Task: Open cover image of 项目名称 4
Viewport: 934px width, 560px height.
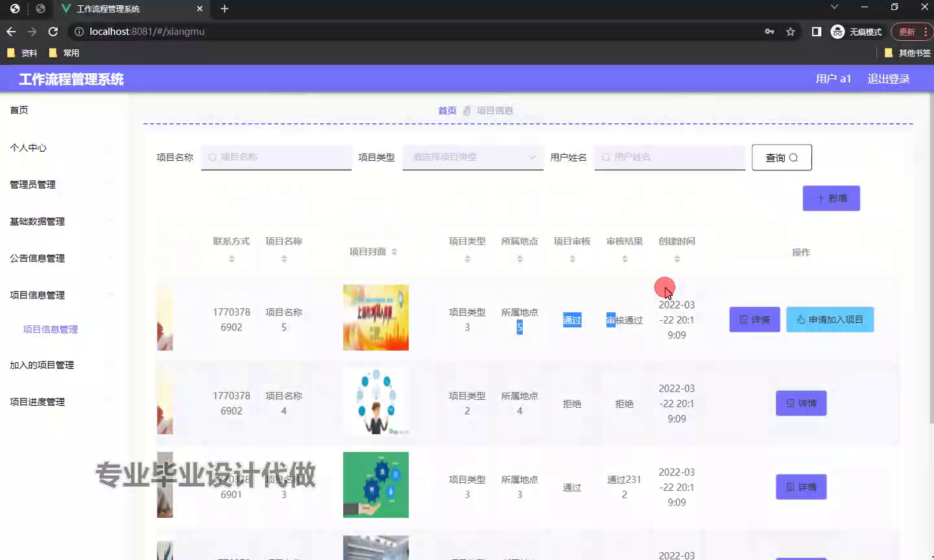Action: tap(376, 401)
